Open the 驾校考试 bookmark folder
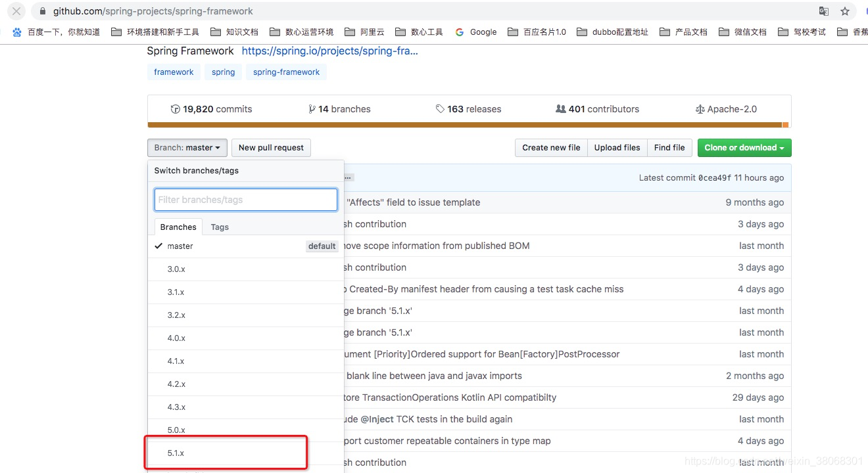This screenshot has width=868, height=473. pyautogui.click(x=802, y=32)
